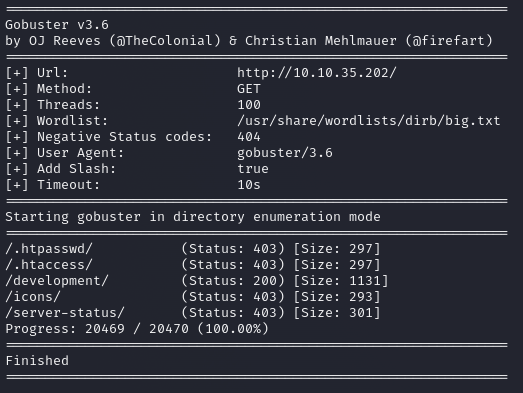Click the 'Method:' label
Screen dimensions: 523x393
pos(64,89)
